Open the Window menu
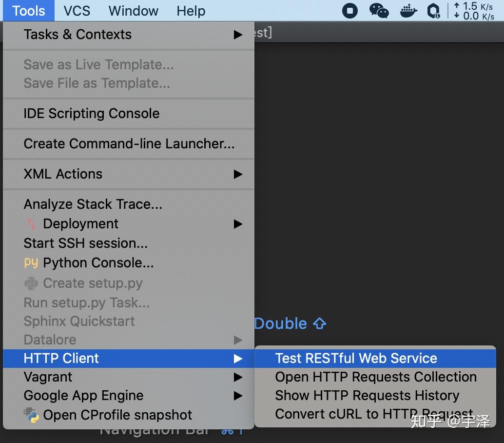This screenshot has height=443, width=504. tap(134, 11)
